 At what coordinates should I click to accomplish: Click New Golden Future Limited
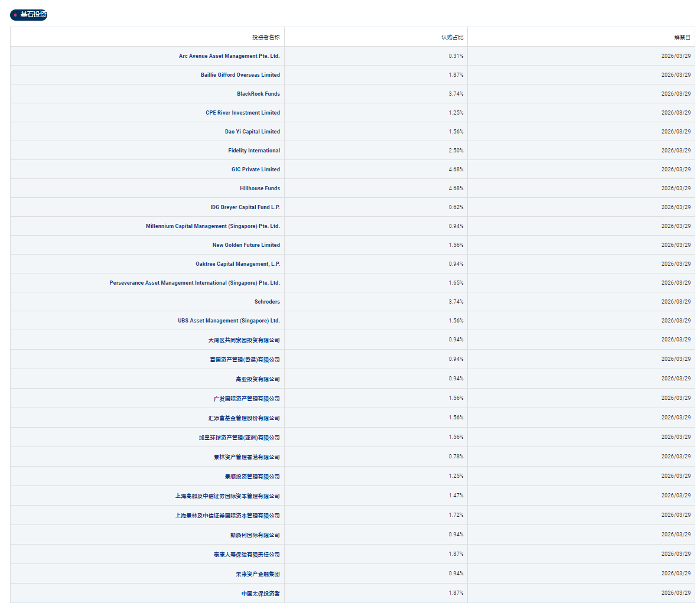pyautogui.click(x=246, y=245)
